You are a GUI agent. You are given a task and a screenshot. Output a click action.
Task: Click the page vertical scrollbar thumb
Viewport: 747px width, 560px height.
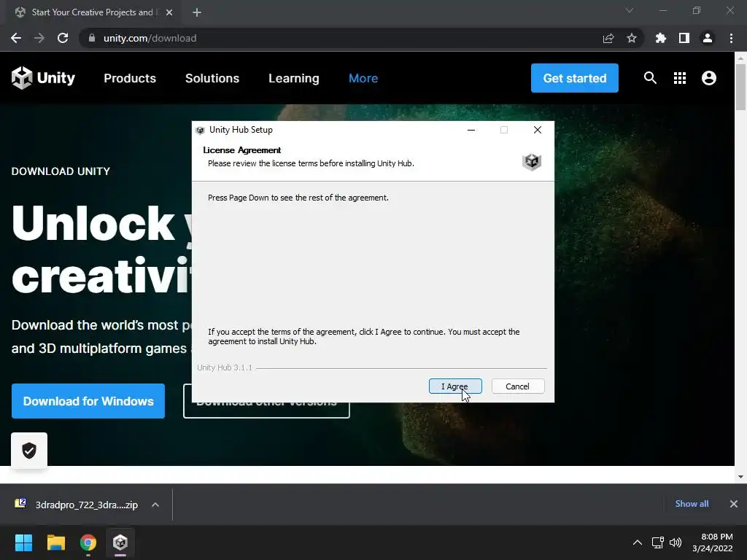(x=740, y=87)
